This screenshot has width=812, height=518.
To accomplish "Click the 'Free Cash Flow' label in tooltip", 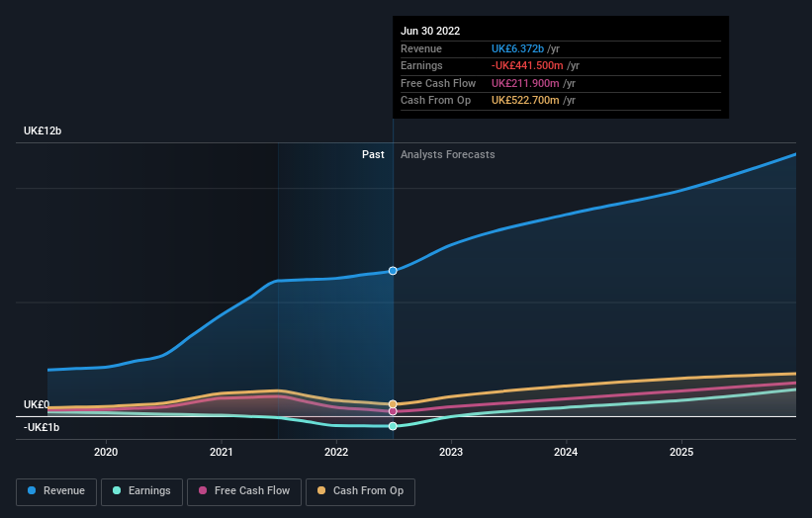I will [x=438, y=83].
